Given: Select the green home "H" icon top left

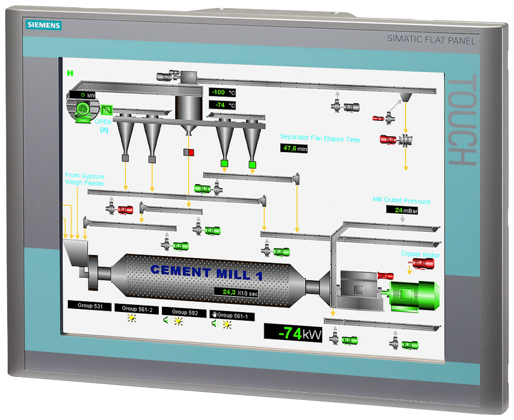Looking at the screenshot, I should point(69,73).
